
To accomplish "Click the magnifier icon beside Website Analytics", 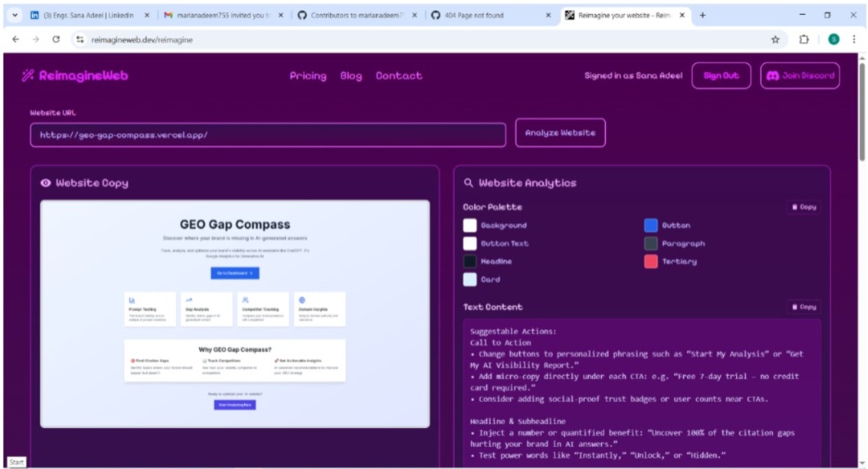I will coord(468,183).
